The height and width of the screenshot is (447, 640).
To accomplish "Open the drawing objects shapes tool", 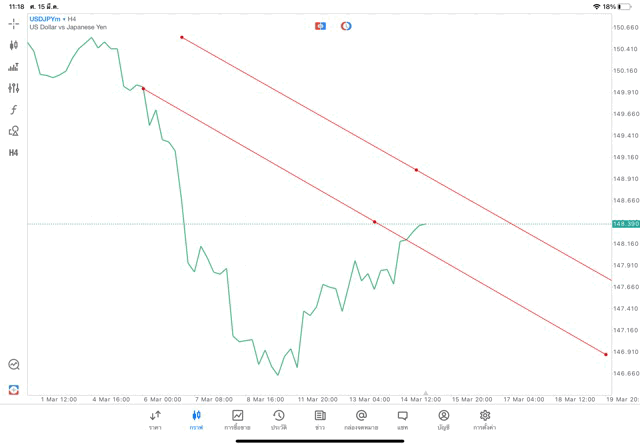I will (14, 131).
